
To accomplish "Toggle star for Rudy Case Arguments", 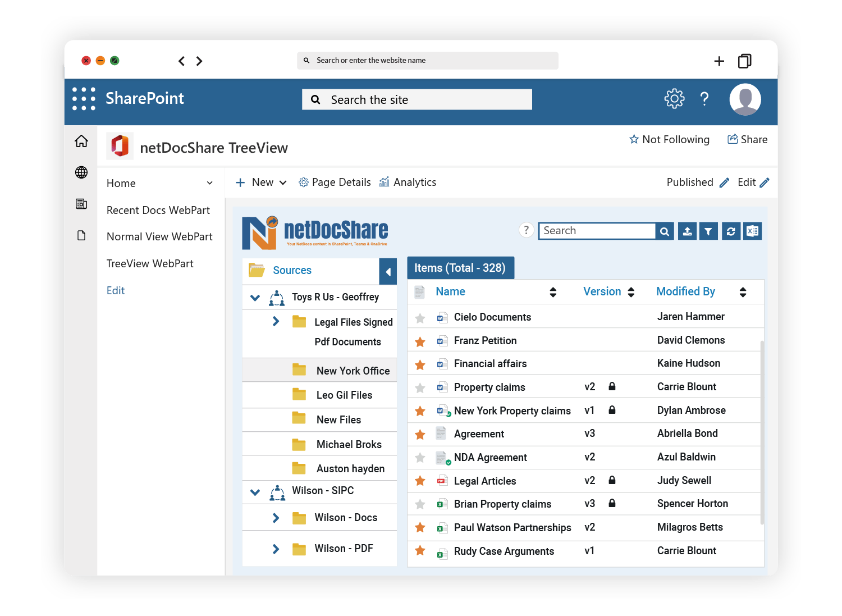I will point(420,550).
